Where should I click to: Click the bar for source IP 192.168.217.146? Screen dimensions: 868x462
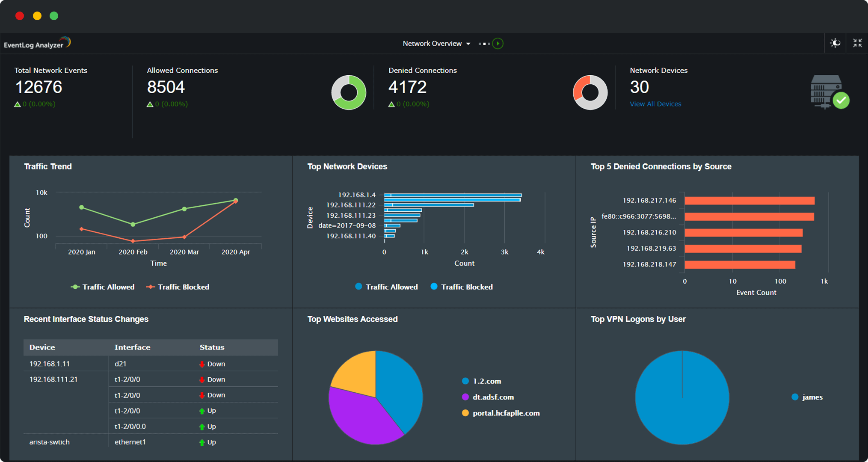point(749,200)
